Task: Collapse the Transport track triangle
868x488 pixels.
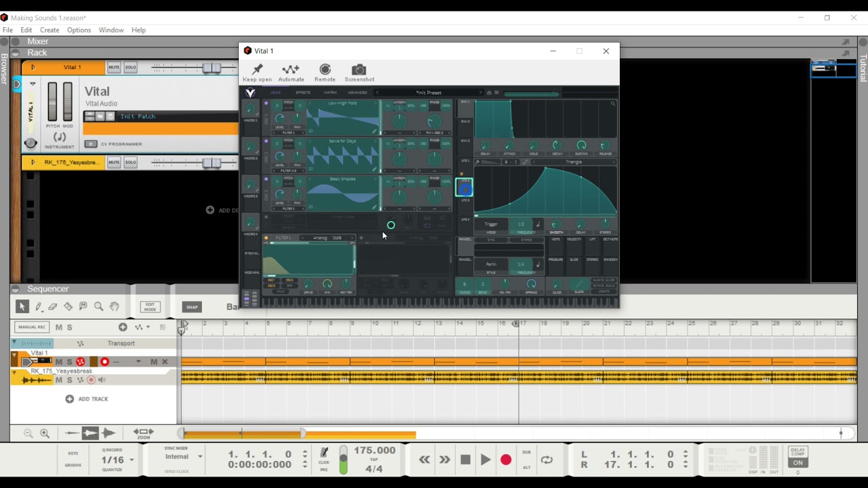Action: click(x=14, y=343)
